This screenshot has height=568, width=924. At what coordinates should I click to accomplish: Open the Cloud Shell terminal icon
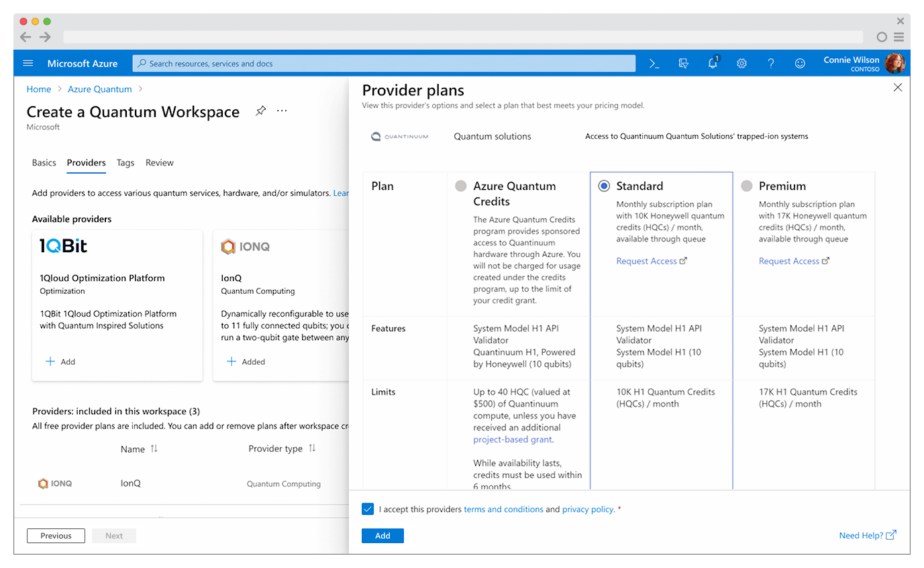click(x=654, y=63)
